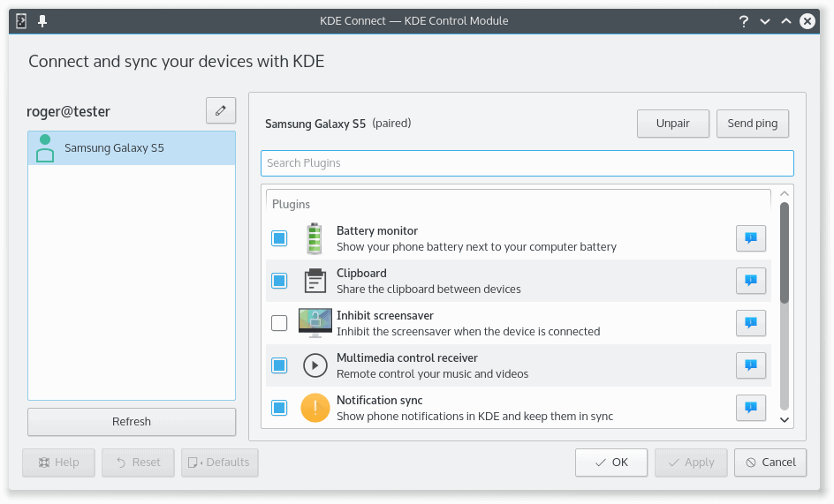This screenshot has width=834, height=504.
Task: Click the scroll-up arrow of plugin list
Action: coord(785,194)
